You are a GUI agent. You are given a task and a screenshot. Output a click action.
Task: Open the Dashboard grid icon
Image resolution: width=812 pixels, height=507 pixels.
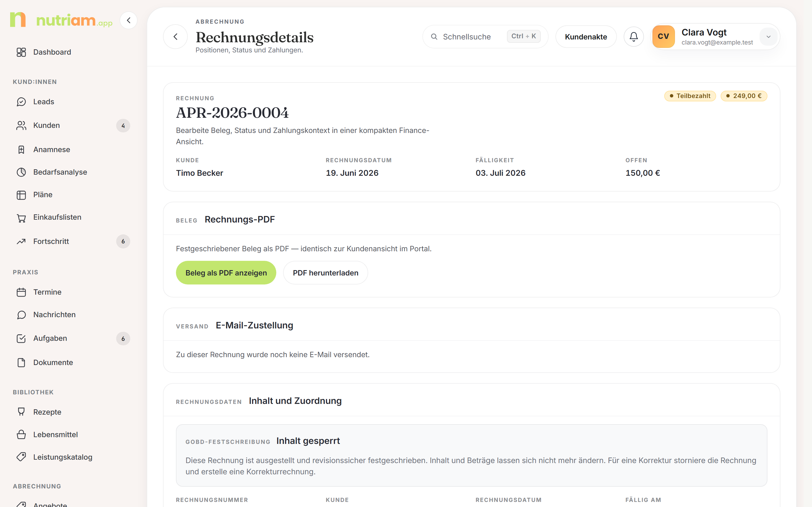(x=21, y=52)
